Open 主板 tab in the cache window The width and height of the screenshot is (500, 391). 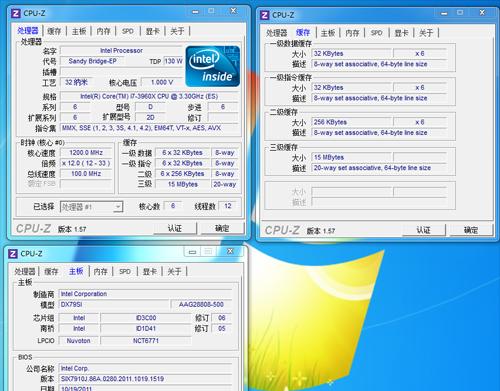[328, 33]
